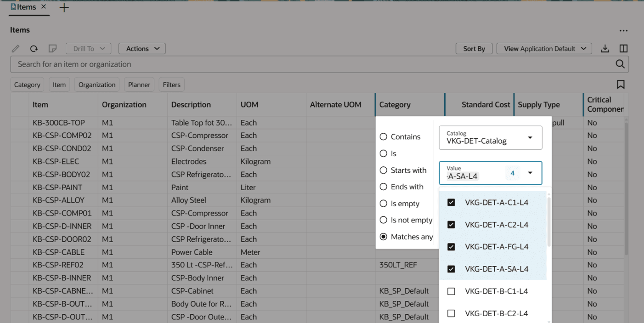
Task: Select the Starts with radio option
Action: coord(383,170)
